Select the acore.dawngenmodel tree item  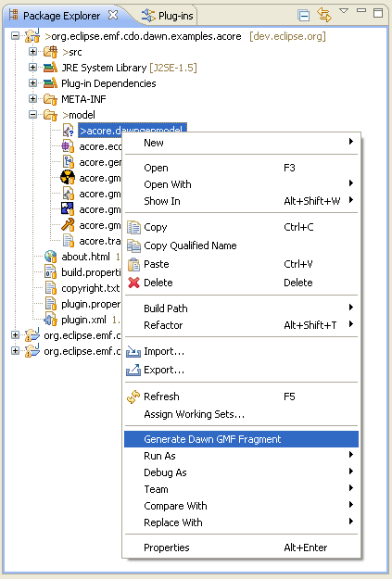133,131
